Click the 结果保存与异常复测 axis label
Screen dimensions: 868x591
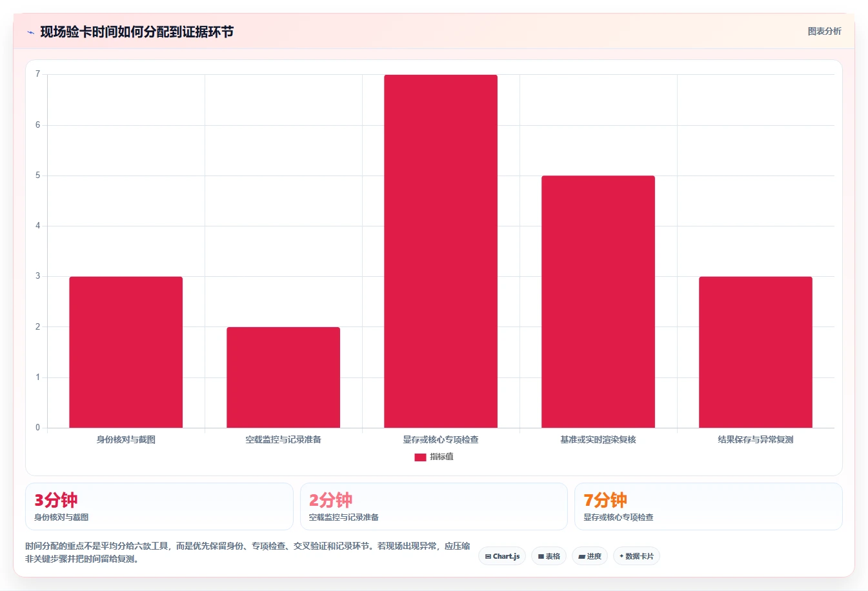click(x=756, y=439)
